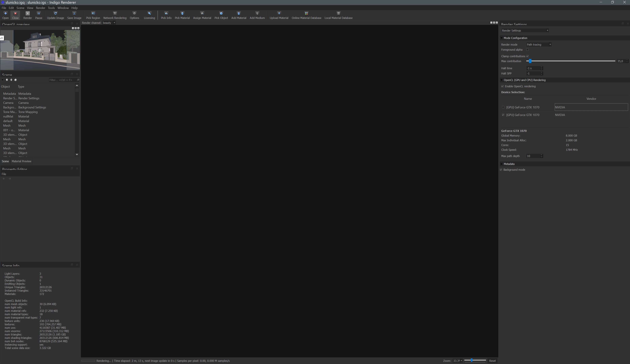Select the Background Settings row
The width and height of the screenshot is (630, 364).
tap(37, 108)
